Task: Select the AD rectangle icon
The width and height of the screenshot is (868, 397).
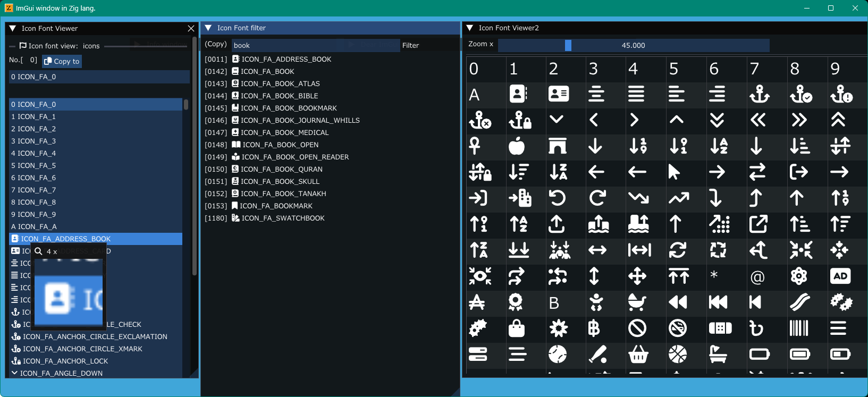Action: pos(840,276)
